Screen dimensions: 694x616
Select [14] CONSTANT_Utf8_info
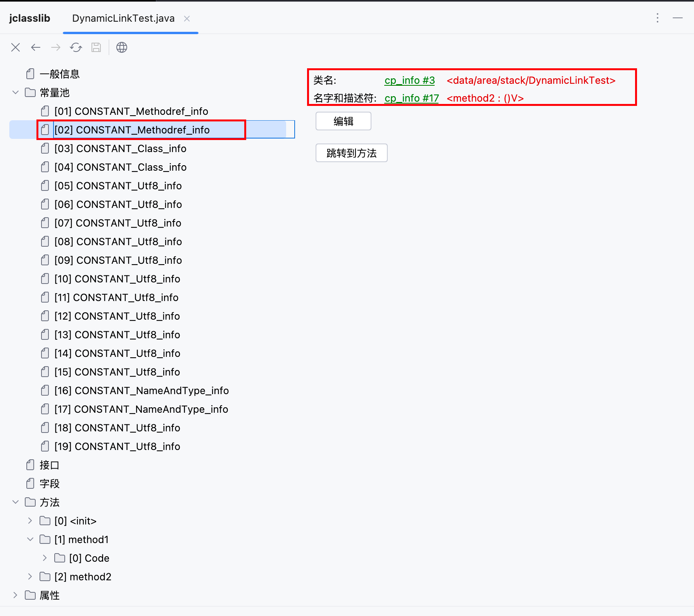coord(117,353)
